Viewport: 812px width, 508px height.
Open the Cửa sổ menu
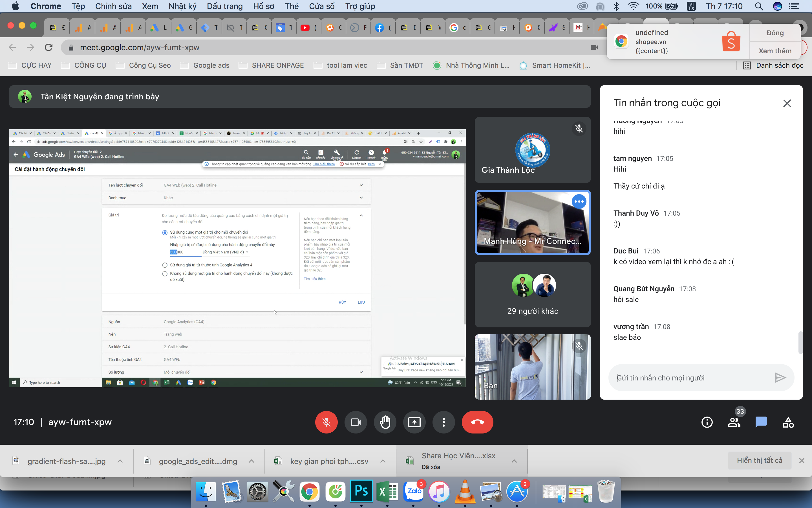[321, 6]
